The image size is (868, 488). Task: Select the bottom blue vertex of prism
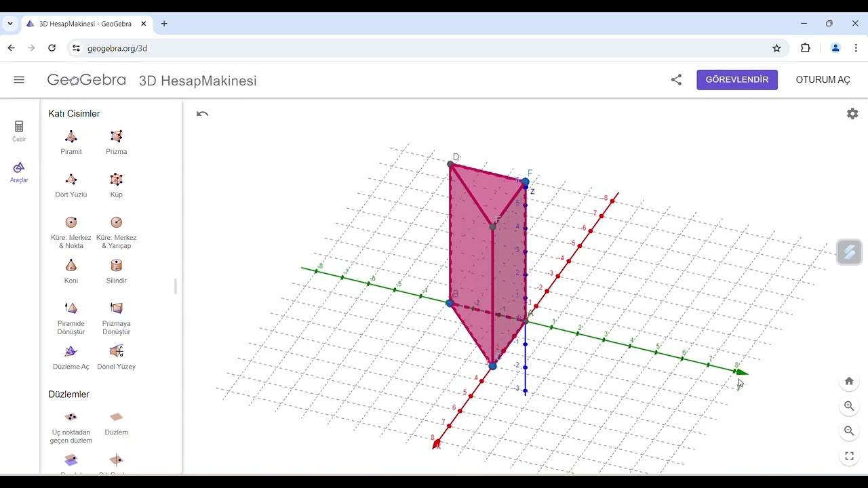pyautogui.click(x=492, y=366)
